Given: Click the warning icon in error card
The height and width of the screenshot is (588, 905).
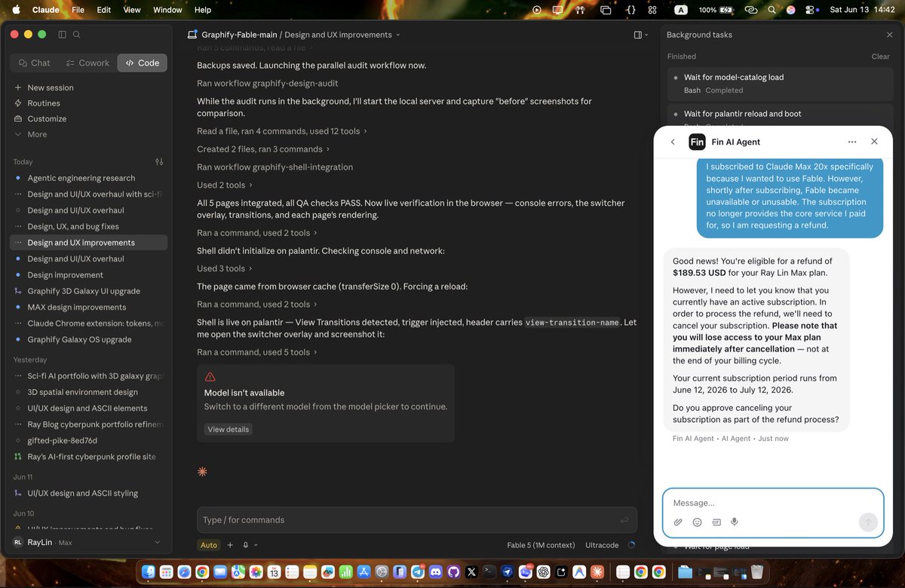Looking at the screenshot, I should 210,376.
